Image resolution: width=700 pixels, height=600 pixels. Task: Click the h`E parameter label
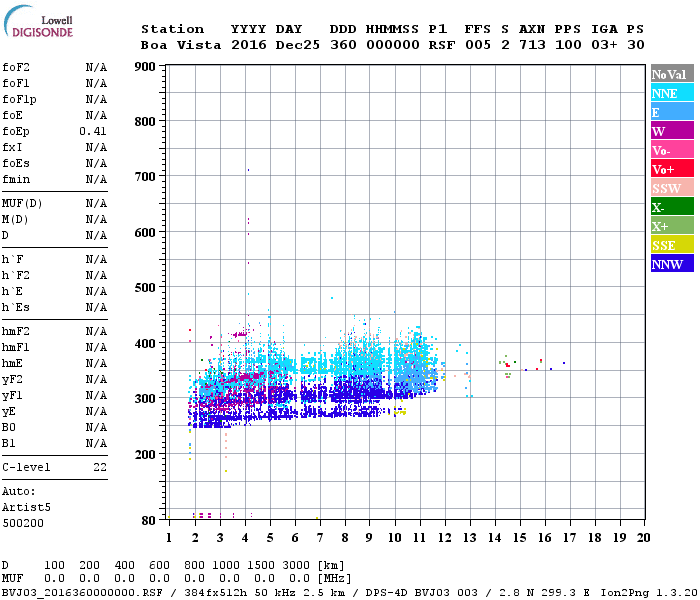coord(12,292)
